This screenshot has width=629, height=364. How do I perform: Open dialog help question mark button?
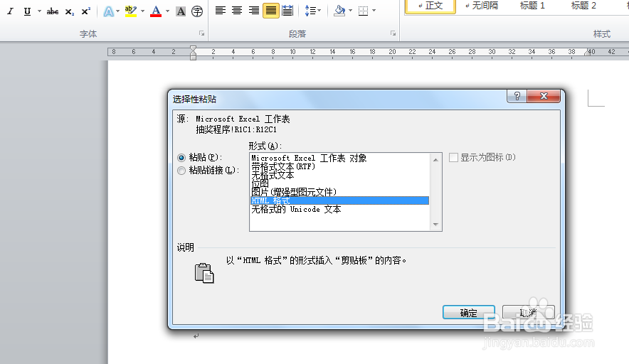pyautogui.click(x=517, y=96)
